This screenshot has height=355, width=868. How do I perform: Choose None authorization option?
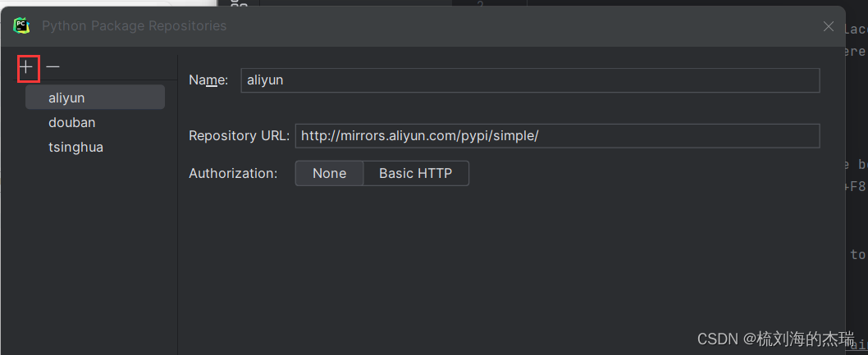click(329, 173)
